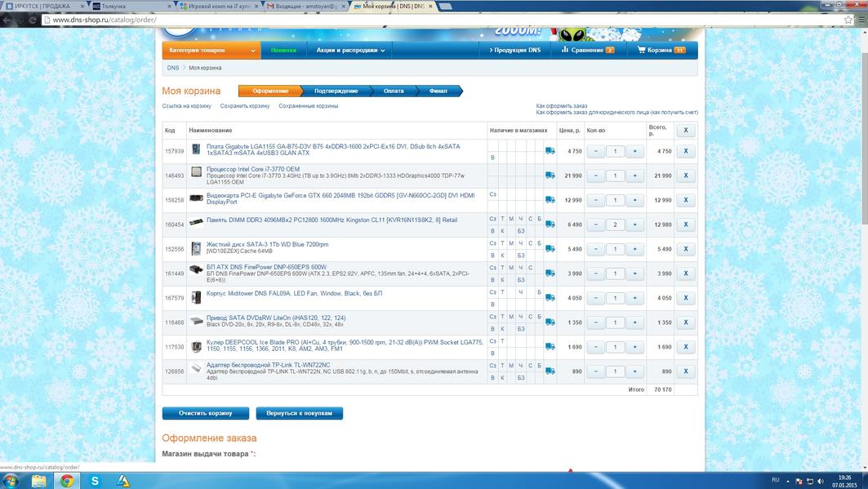The width and height of the screenshot is (868, 489).
Task: Decrease quantity of DNS FinePower PSU
Action: click(x=595, y=273)
